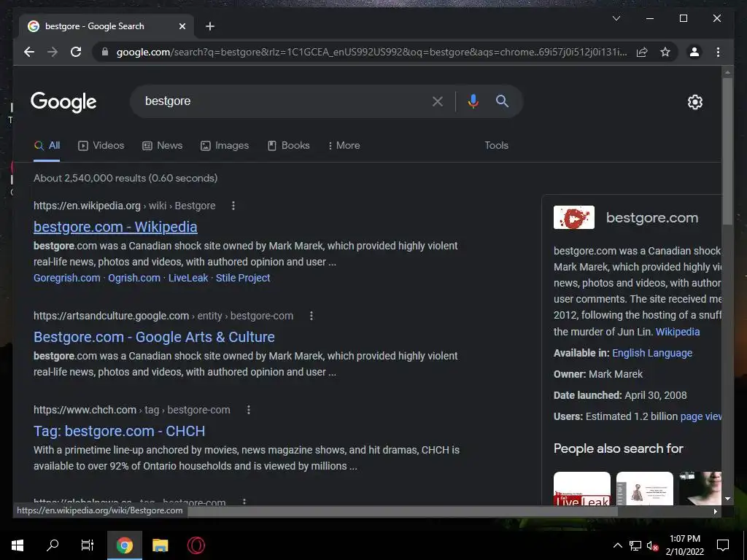Open options for the CHCH result
Viewport: 747px width, 560px height.
[248, 410]
